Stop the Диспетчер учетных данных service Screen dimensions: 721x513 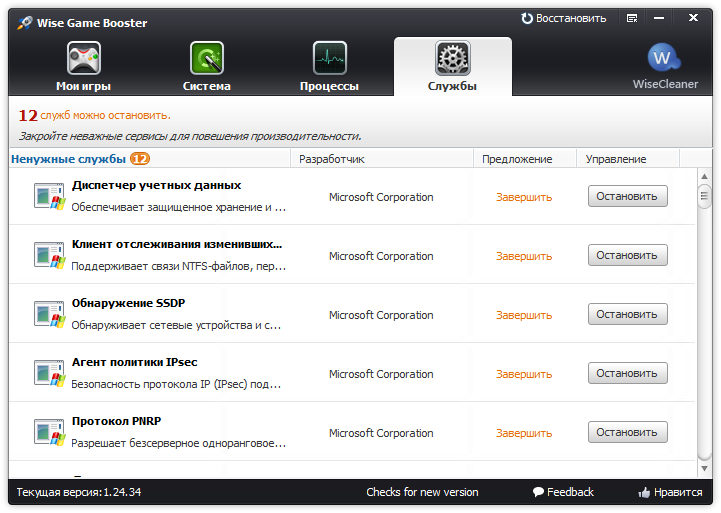coord(627,197)
